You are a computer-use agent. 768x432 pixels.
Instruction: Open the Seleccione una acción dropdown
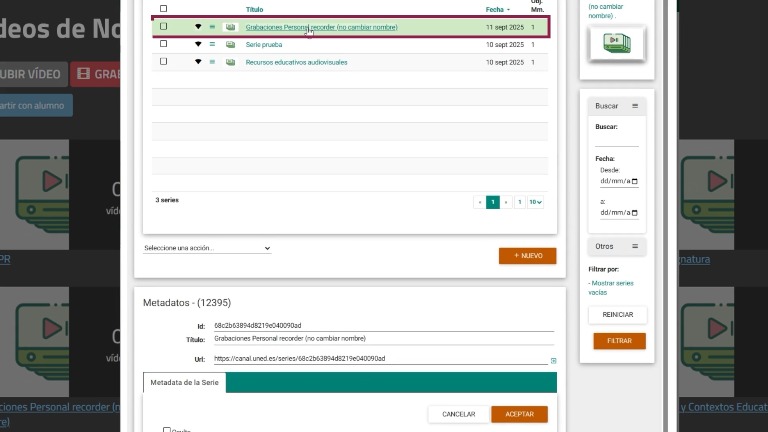[x=207, y=248]
